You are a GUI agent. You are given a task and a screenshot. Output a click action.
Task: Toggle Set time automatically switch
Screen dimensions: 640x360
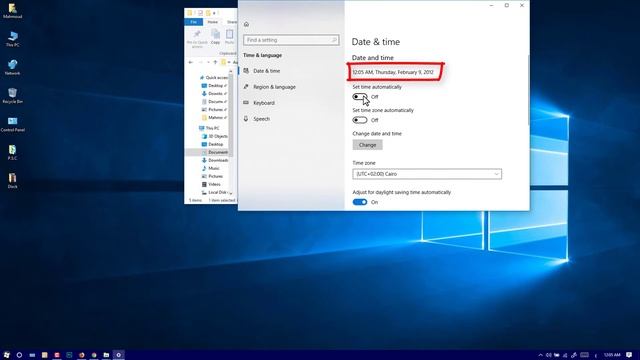click(x=360, y=97)
